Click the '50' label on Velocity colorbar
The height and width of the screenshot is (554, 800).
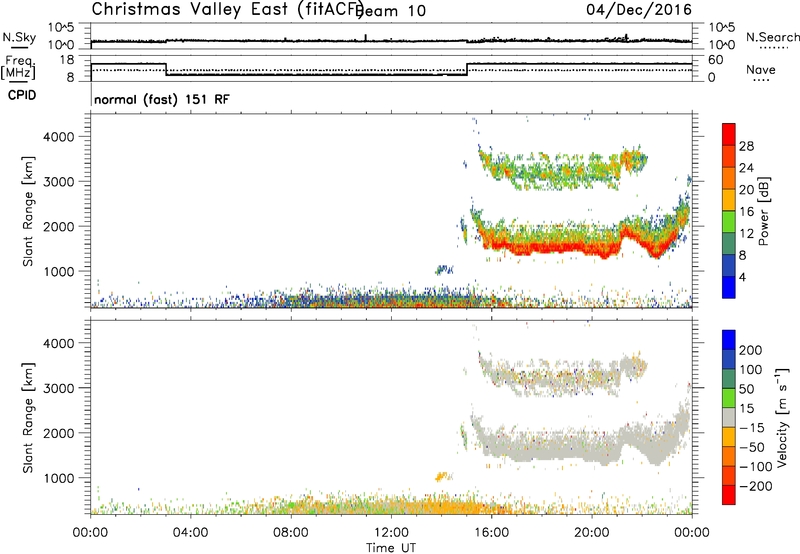coord(746,389)
